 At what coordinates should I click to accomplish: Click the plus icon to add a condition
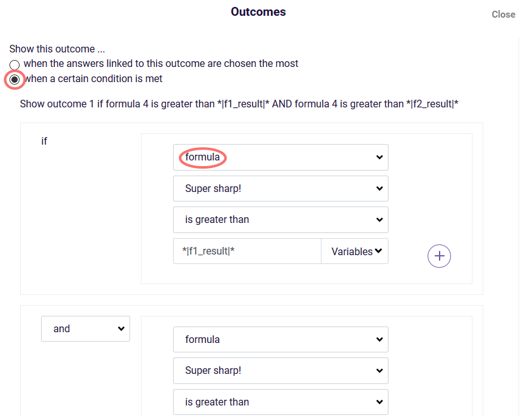click(439, 256)
